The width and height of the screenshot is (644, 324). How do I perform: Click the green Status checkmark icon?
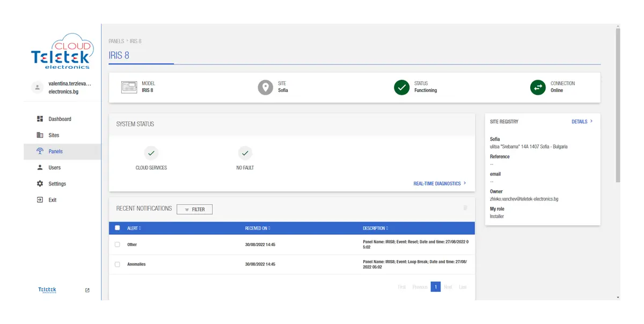point(401,87)
